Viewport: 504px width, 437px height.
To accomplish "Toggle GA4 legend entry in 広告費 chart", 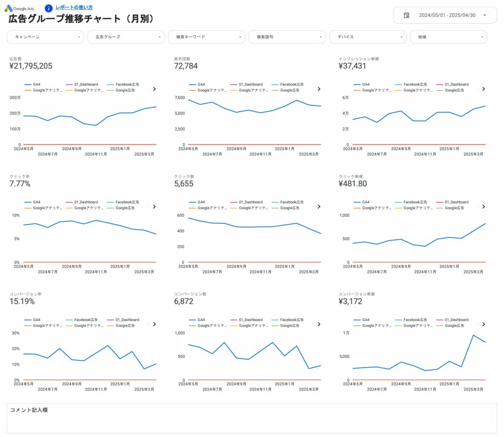I will pyautogui.click(x=32, y=85).
